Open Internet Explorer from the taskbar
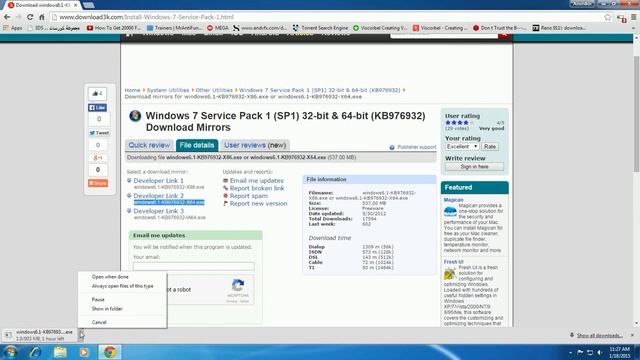Screen dimensions: 640x360 coord(35,352)
